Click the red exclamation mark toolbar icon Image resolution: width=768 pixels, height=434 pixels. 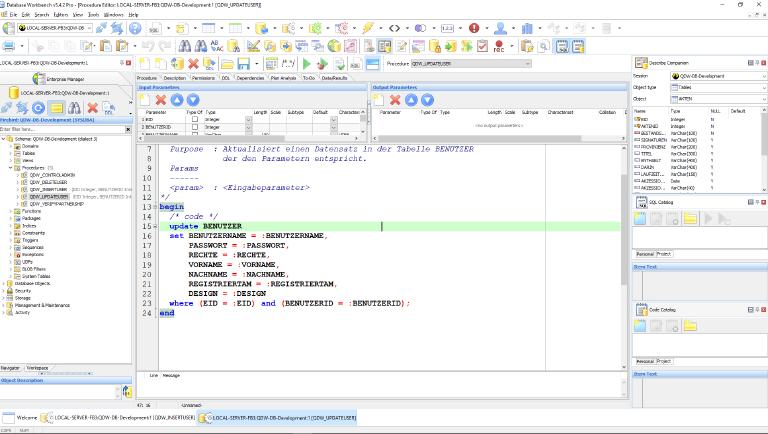474,28
